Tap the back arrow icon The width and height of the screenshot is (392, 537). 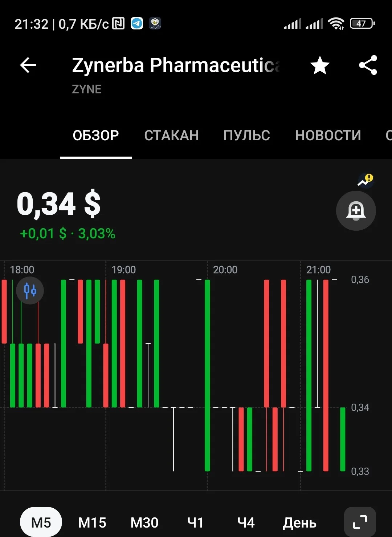(x=28, y=65)
